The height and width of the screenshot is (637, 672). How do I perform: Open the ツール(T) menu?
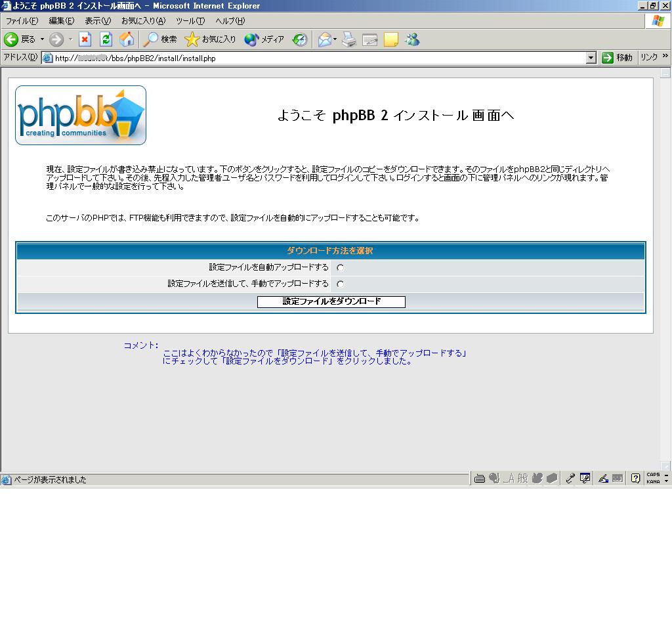(190, 21)
